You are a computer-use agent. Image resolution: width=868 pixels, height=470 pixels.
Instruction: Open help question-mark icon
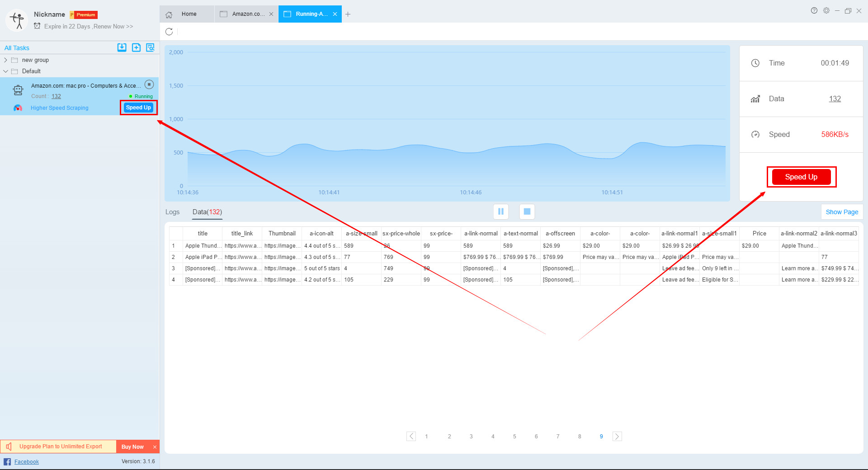pos(814,10)
